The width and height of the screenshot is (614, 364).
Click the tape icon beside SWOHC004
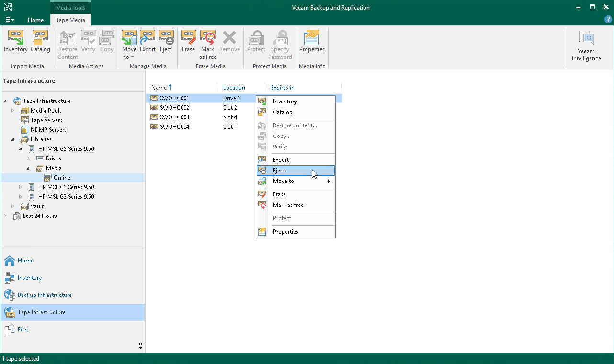pyautogui.click(x=154, y=127)
